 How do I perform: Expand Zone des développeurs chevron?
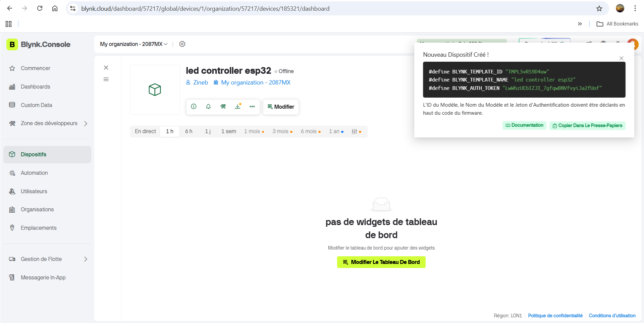point(86,123)
